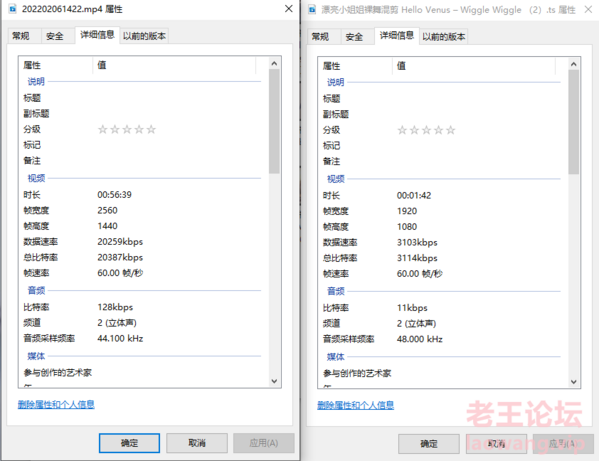Open 以前的版本 tab in right dialog

point(444,37)
